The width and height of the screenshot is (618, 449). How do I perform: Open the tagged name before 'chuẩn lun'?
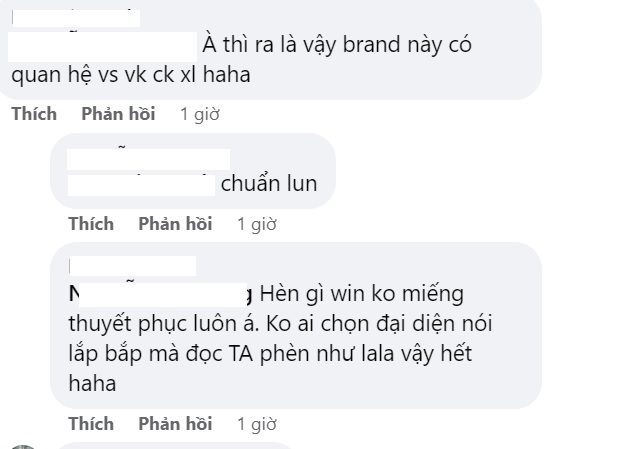(141, 185)
